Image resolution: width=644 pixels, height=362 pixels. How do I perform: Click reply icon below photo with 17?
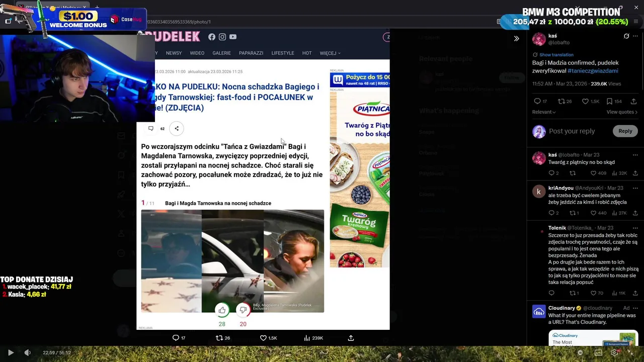tap(179, 338)
